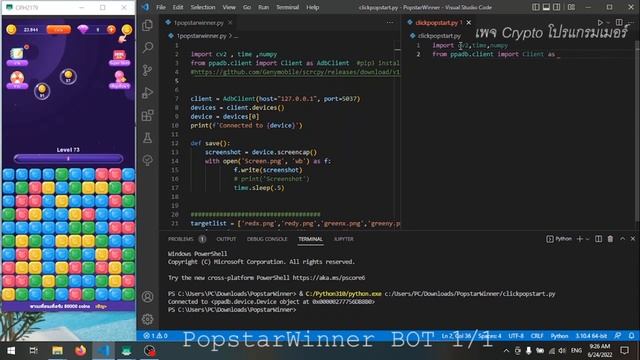Click the Level 73 progress bar
The width and height of the screenshot is (640, 360).
[x=68, y=158]
